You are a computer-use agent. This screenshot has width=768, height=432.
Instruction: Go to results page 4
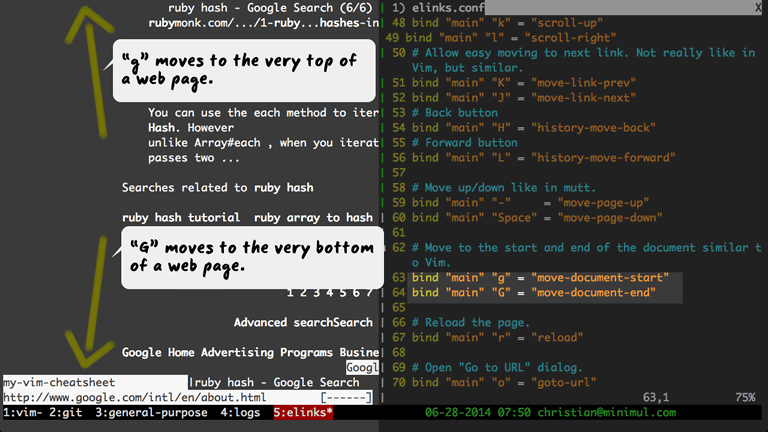(330, 293)
